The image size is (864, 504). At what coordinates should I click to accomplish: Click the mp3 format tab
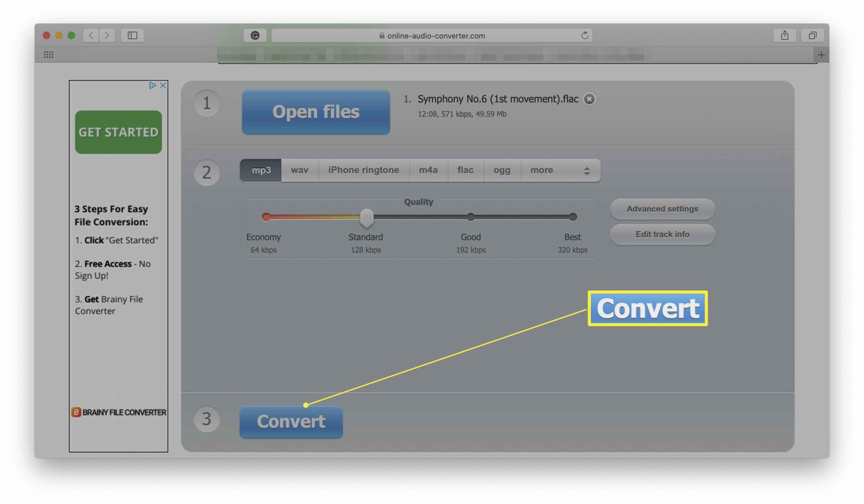pos(261,169)
